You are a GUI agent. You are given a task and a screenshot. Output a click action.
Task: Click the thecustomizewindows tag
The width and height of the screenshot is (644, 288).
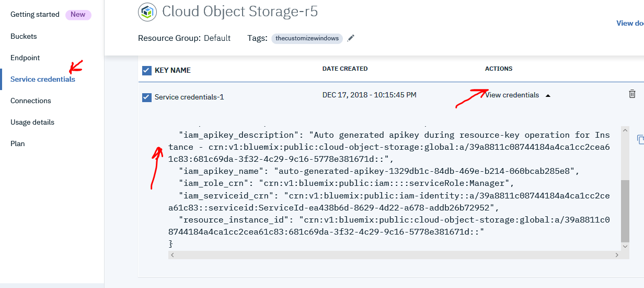coord(307,38)
